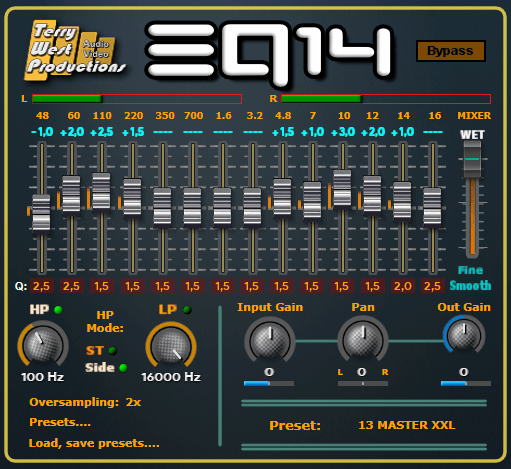
Task: Open the Presets.... menu
Action: [x=60, y=422]
